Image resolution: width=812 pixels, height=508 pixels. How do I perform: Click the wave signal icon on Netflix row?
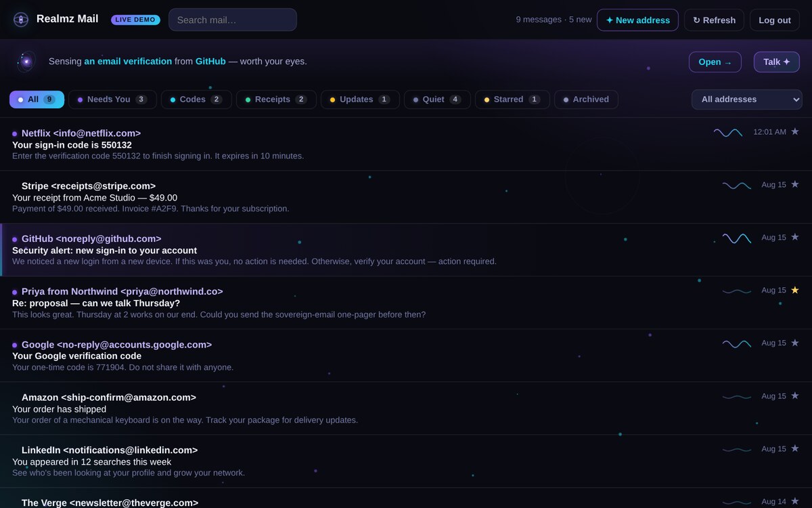click(x=728, y=132)
